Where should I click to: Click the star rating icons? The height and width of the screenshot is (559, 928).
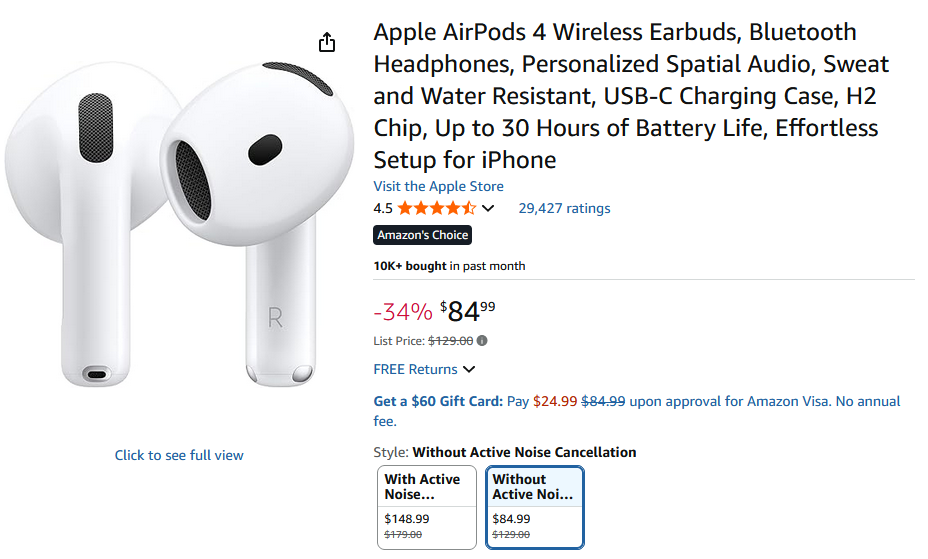436,209
